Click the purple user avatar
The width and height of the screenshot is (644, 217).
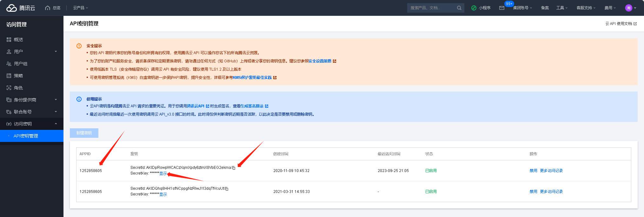[x=628, y=8]
